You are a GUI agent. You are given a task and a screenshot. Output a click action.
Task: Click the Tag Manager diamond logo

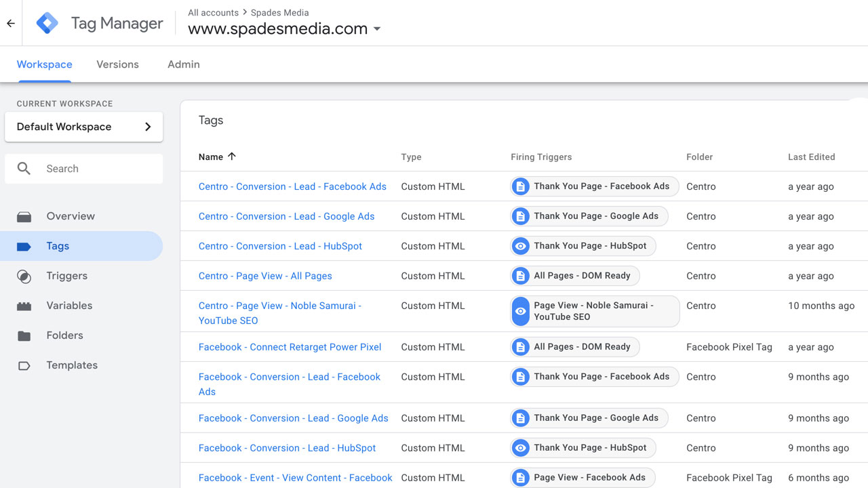pyautogui.click(x=47, y=23)
